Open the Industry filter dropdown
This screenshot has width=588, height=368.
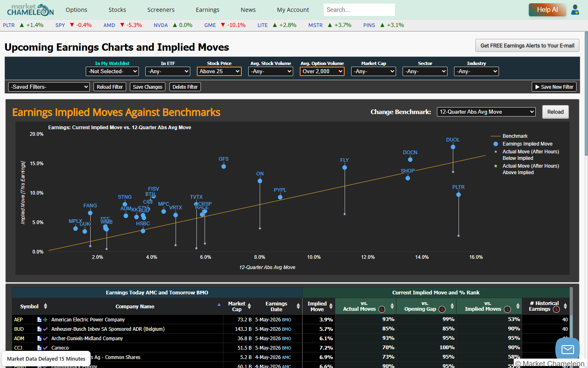pos(477,71)
